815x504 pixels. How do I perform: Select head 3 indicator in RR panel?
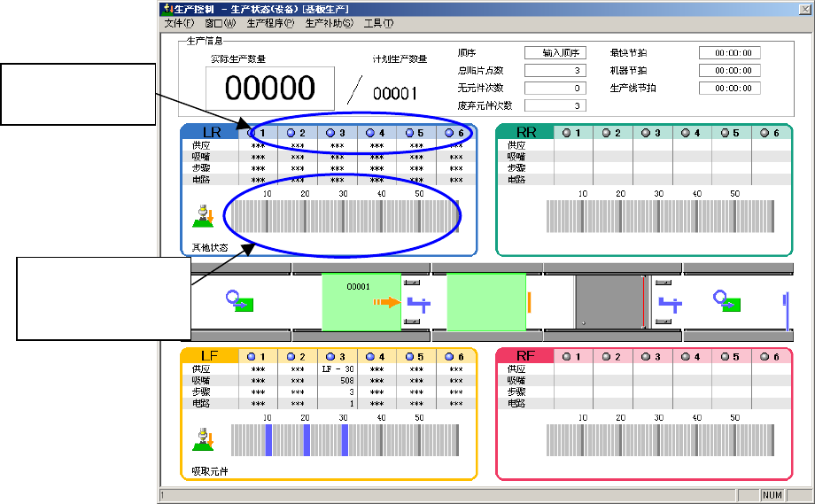click(646, 133)
